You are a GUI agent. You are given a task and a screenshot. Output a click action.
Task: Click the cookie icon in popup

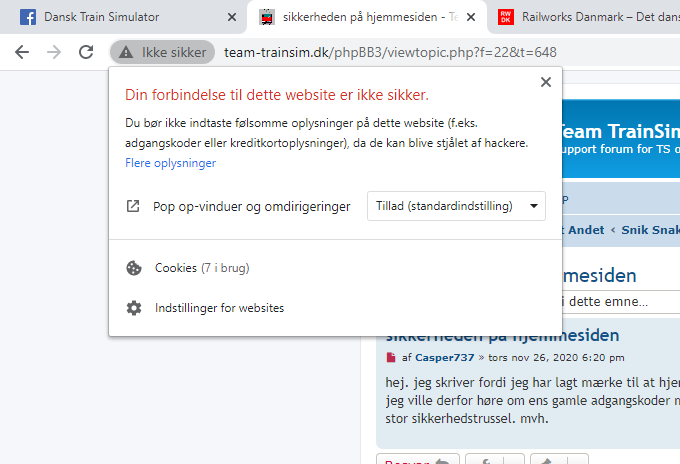click(x=134, y=268)
